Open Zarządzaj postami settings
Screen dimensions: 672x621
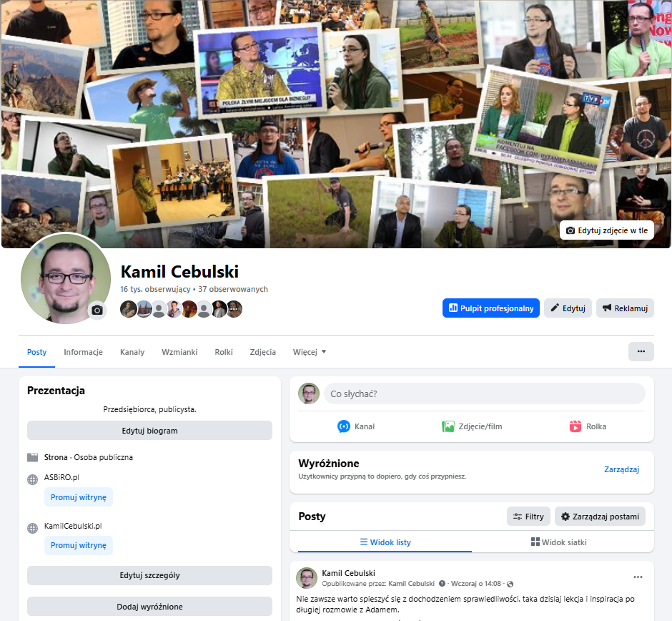tap(600, 517)
